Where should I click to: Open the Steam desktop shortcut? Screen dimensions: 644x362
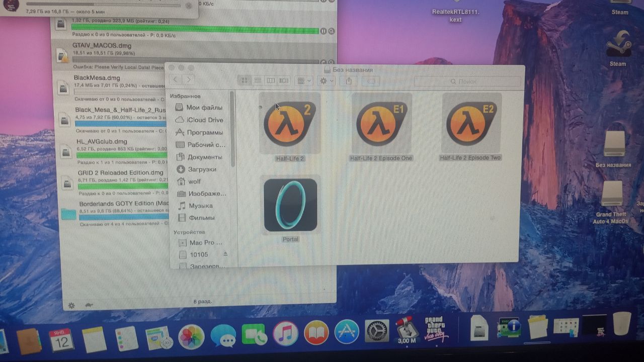617,48
